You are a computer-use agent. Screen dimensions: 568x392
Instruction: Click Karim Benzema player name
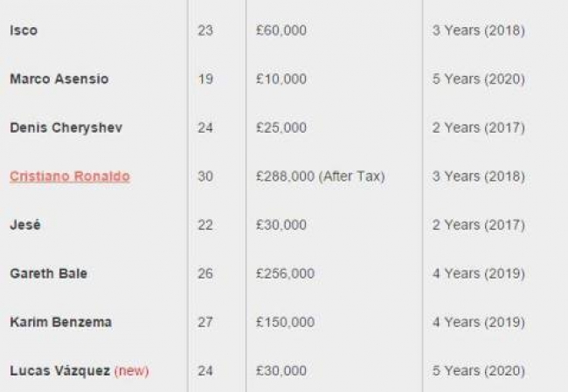point(61,322)
